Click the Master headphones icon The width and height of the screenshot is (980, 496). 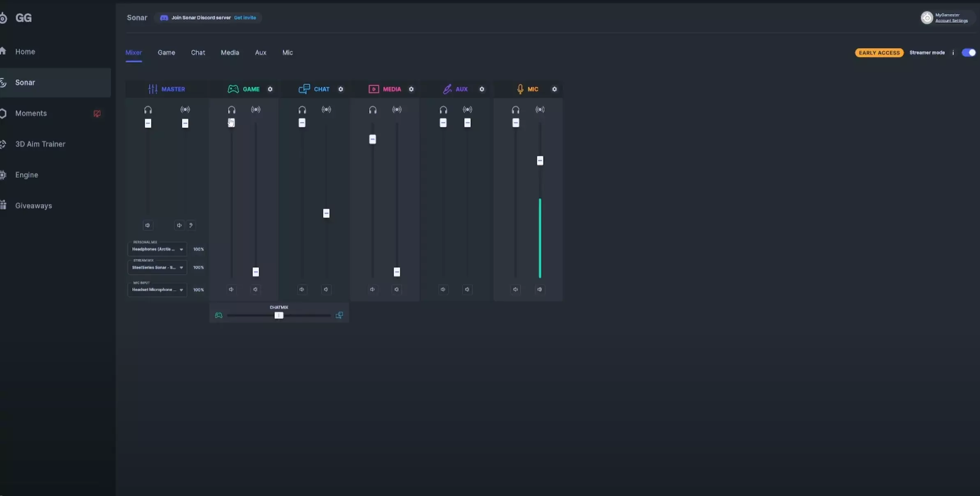(148, 110)
